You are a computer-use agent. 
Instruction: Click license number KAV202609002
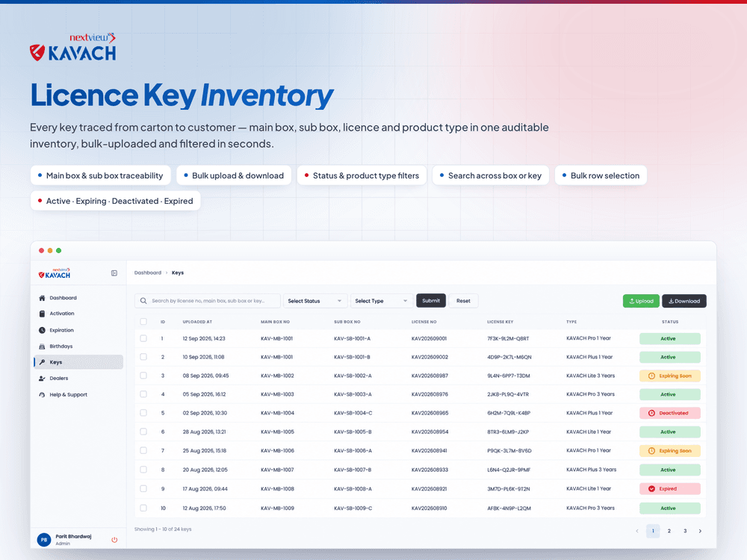430,357
